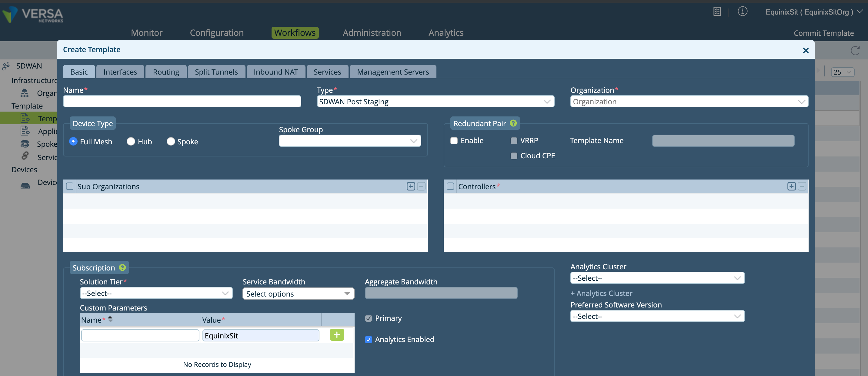Image resolution: width=868 pixels, height=376 pixels.
Task: Open the EquinixSit user menu
Action: pyautogui.click(x=814, y=12)
